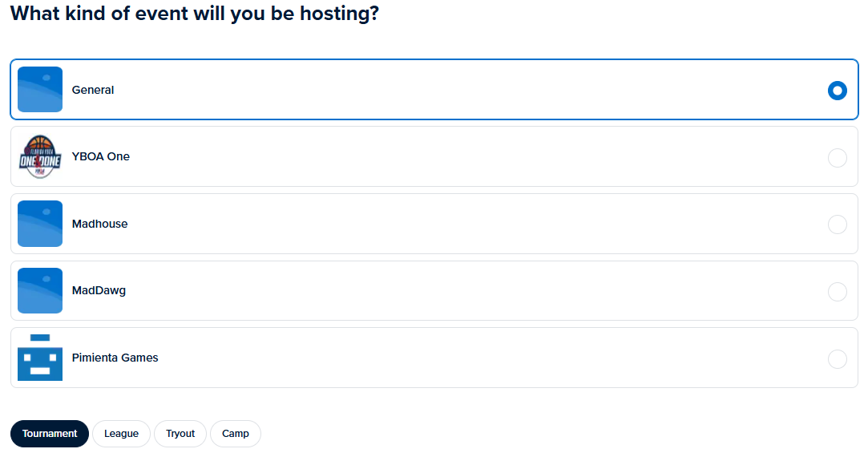Choose the MadDawg radio button

pos(837,291)
